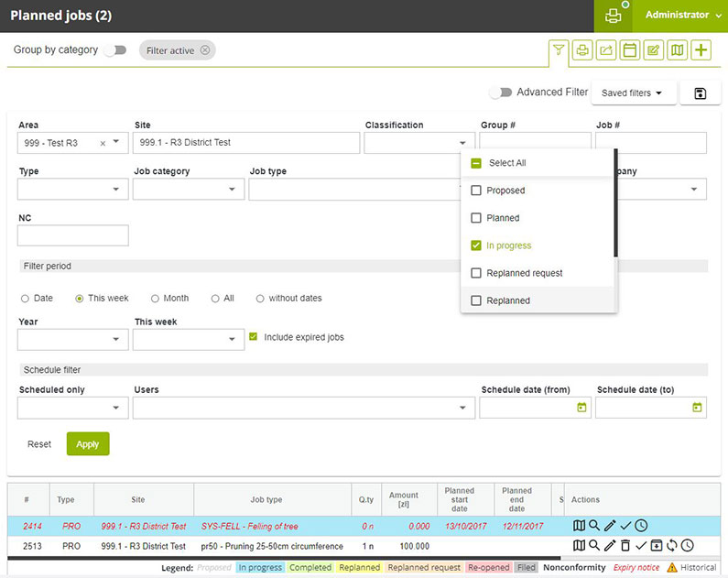The width and height of the screenshot is (728, 578).
Task: Click the print icon in the toolbar
Action: 581,50
